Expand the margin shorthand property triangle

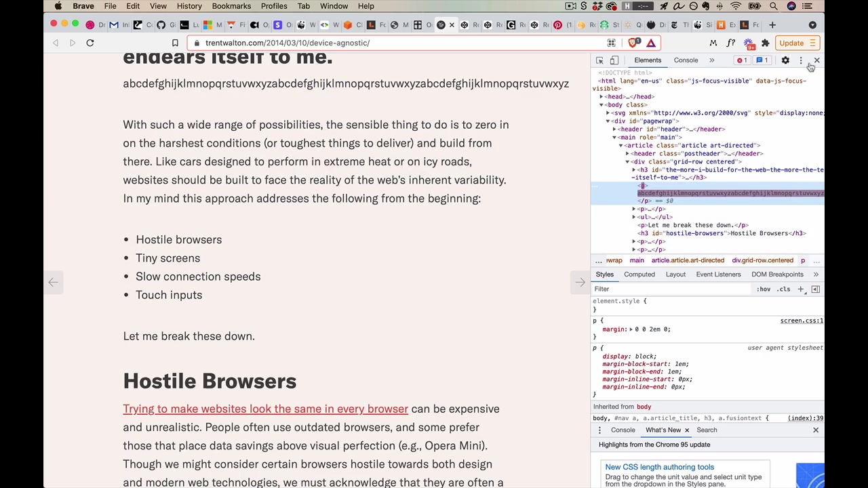(631, 329)
